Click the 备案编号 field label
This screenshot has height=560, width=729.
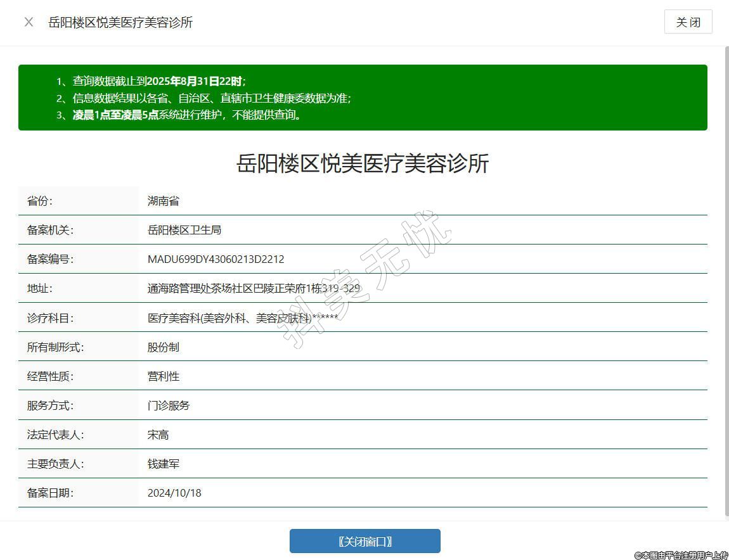(50, 259)
